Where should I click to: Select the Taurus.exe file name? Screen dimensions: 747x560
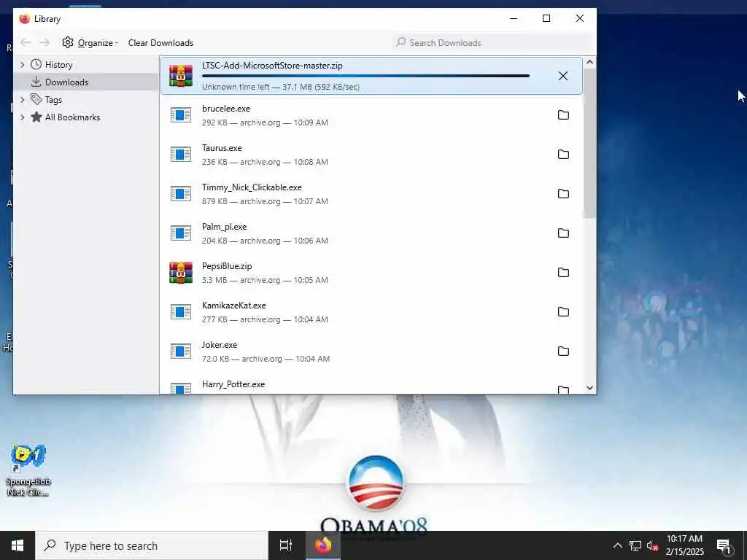coord(222,148)
